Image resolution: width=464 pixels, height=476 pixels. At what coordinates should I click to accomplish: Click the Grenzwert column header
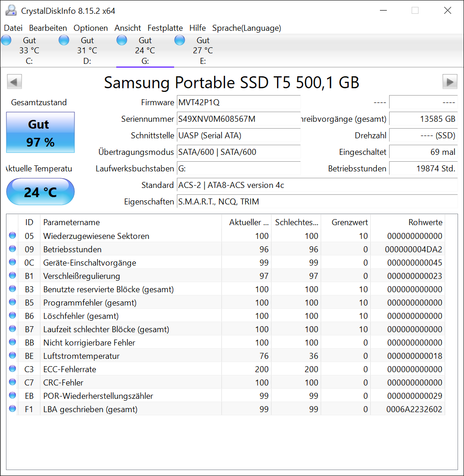(x=345, y=222)
